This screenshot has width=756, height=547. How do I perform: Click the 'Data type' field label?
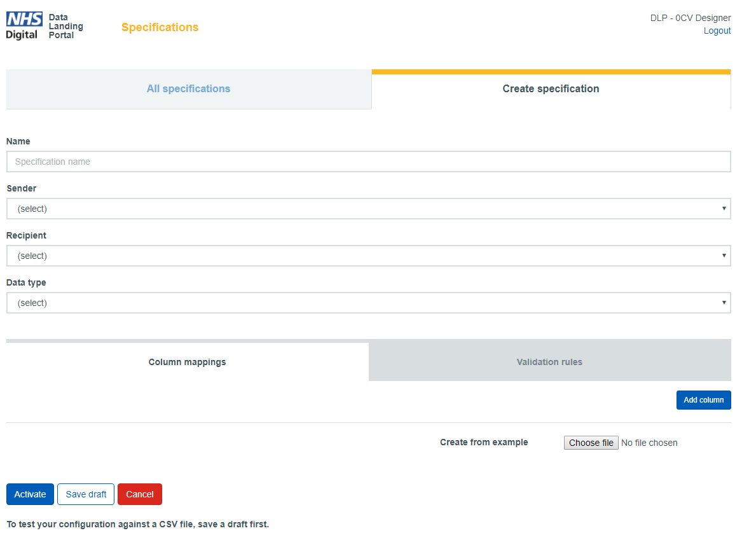[x=26, y=282]
